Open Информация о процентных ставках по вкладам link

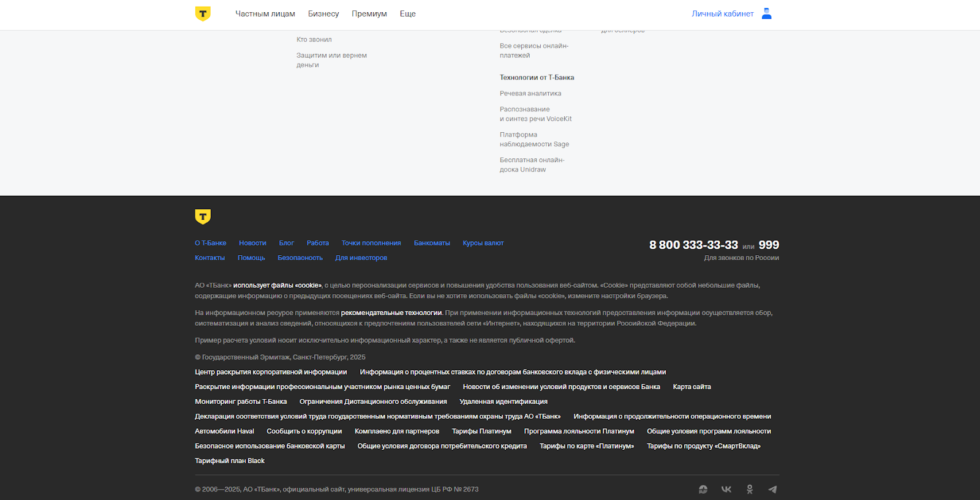point(513,372)
